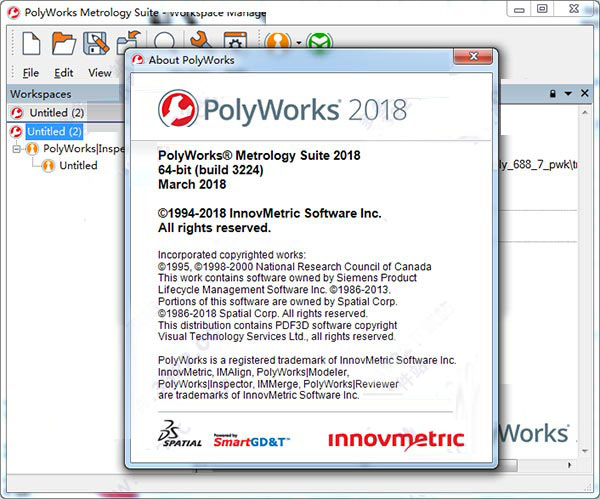Click the Save As floppy-with-pencil icon
600x499 pixels.
96,43
